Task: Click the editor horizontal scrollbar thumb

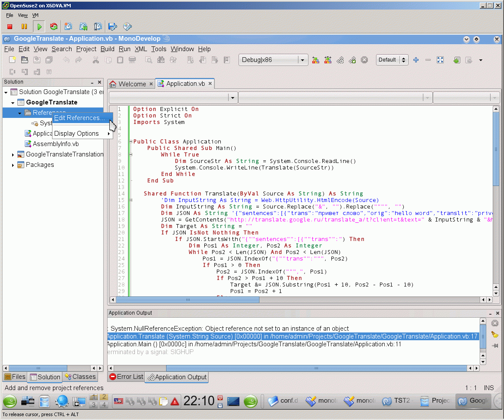Action: pyautogui.click(x=187, y=300)
